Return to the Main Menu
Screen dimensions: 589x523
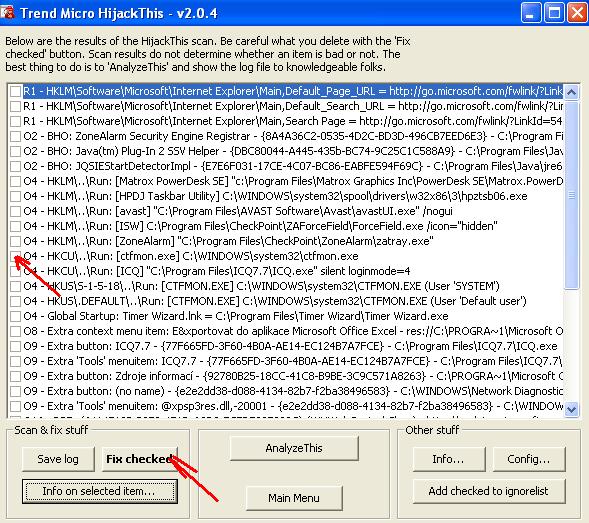click(294, 498)
